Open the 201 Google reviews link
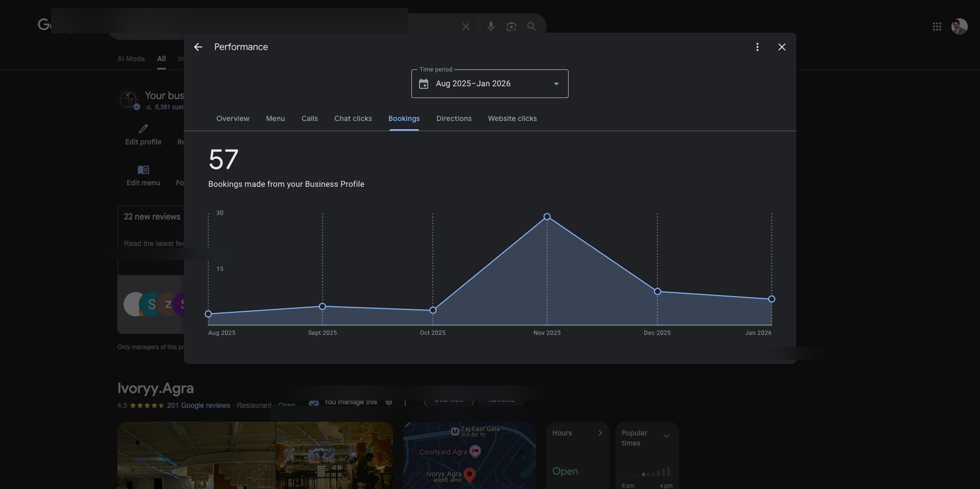The image size is (980, 489). pyautogui.click(x=199, y=405)
